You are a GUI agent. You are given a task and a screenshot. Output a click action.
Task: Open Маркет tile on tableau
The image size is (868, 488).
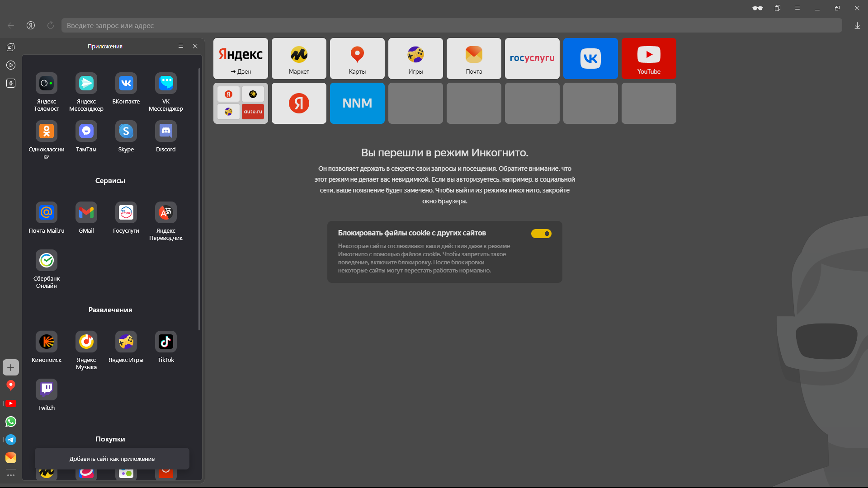(299, 58)
